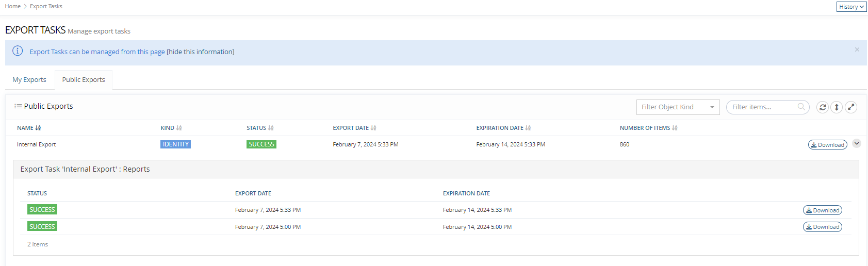The height and width of the screenshot is (266, 868).
Task: Go to Home in the breadcrumb
Action: click(x=13, y=6)
